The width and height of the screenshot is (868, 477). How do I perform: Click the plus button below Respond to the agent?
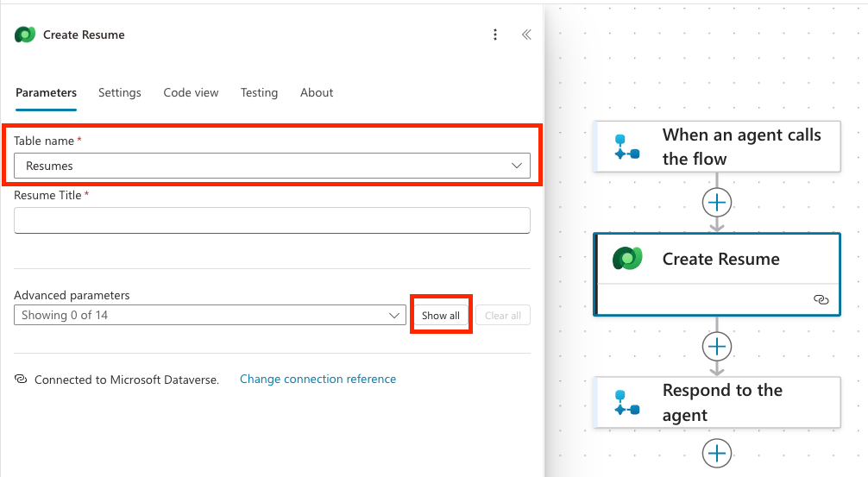(717, 452)
